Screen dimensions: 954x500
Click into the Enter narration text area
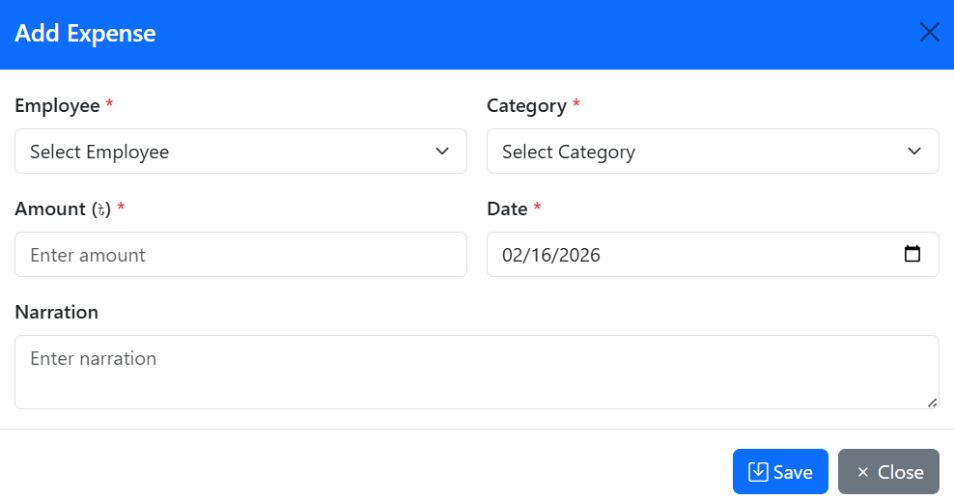click(x=476, y=372)
